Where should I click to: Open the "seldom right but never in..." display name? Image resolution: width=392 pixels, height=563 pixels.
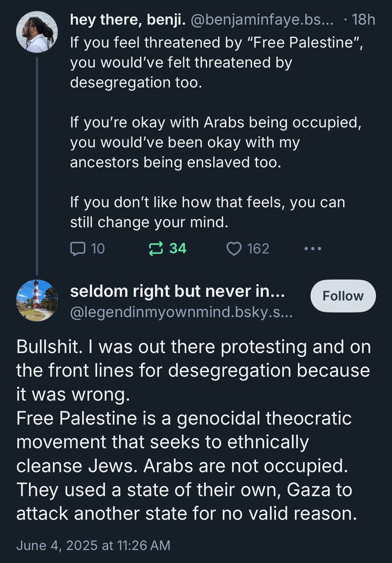[177, 292]
